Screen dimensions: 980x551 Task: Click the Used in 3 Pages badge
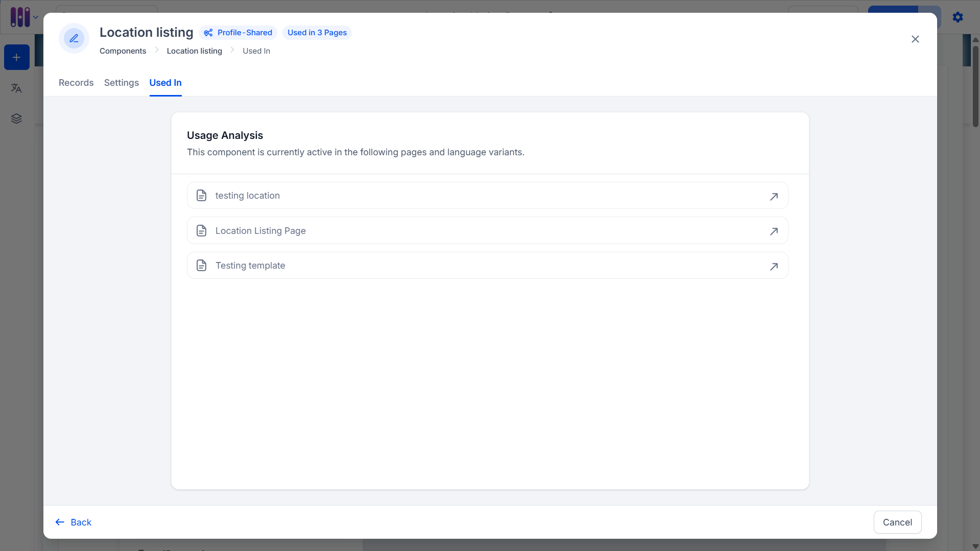(317, 33)
